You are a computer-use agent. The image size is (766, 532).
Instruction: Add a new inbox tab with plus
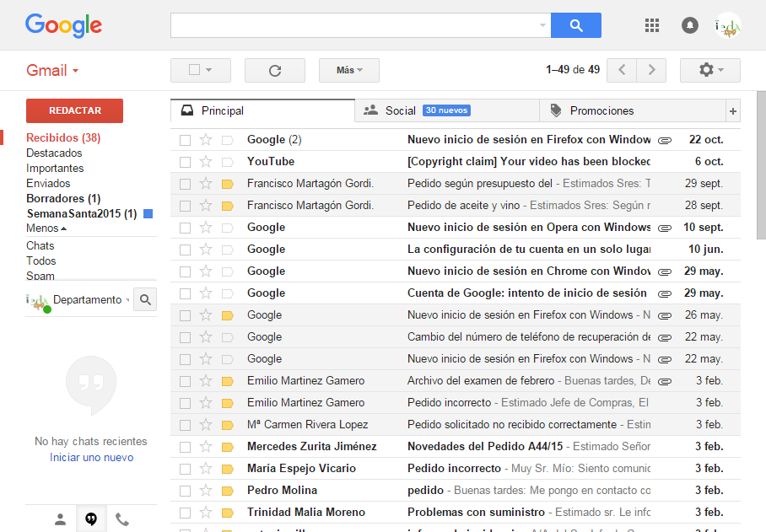click(733, 111)
